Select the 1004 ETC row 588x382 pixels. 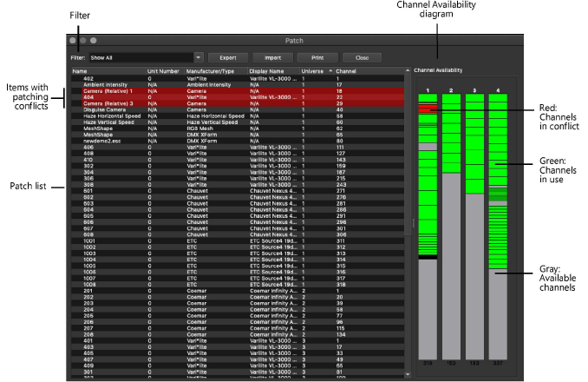click(238, 260)
